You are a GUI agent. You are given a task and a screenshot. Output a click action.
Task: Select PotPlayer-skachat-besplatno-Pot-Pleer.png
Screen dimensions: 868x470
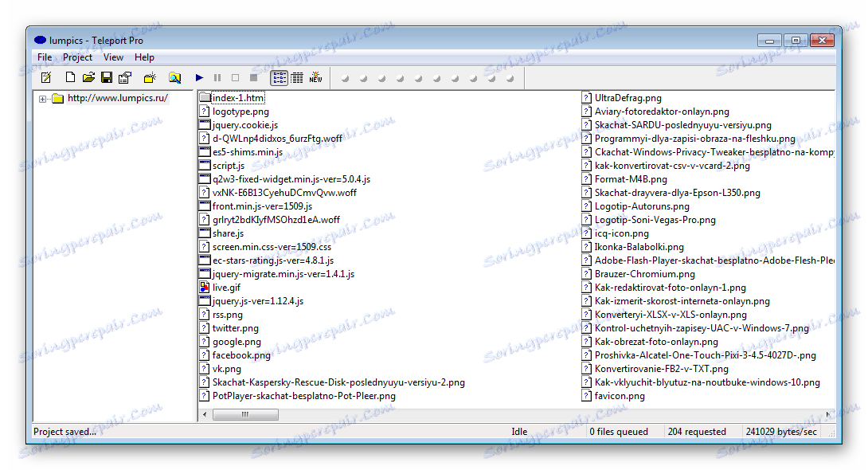pyautogui.click(x=304, y=396)
